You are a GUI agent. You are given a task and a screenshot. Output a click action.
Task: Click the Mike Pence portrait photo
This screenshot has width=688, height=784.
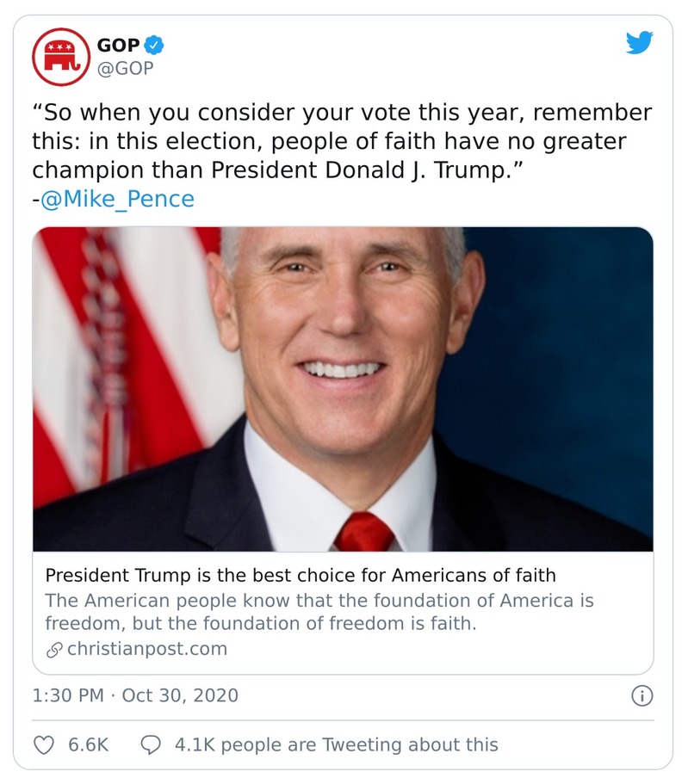[x=344, y=387]
